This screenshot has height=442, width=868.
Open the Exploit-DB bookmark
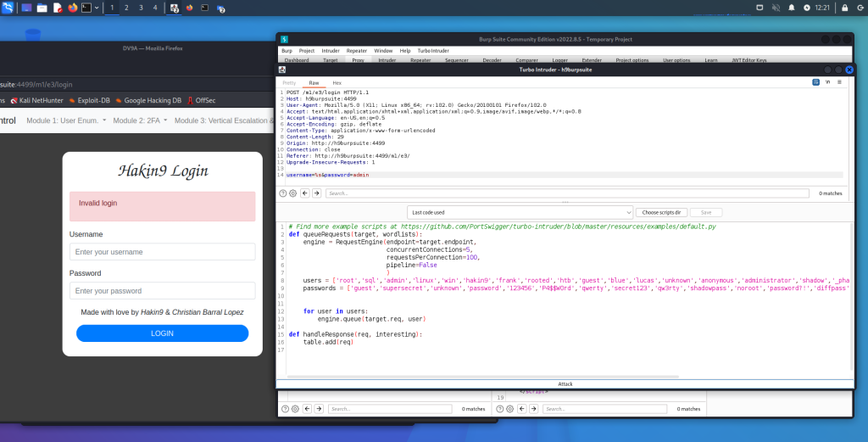click(x=90, y=100)
